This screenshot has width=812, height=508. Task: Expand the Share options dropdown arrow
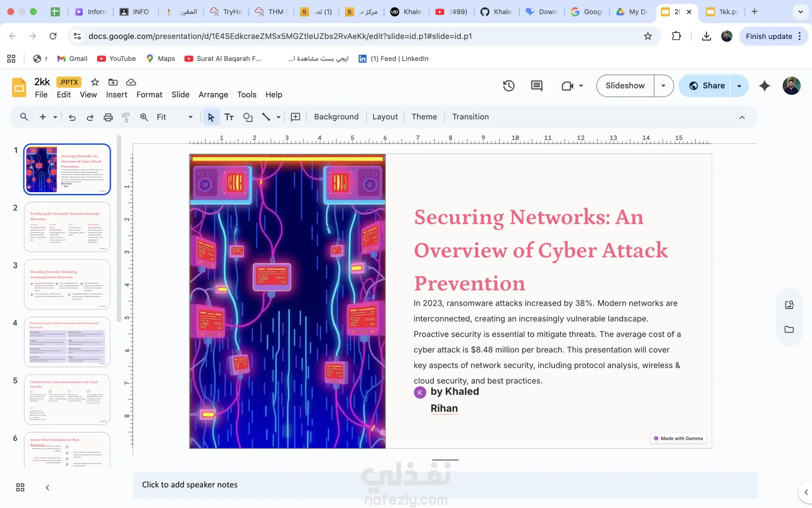739,86
